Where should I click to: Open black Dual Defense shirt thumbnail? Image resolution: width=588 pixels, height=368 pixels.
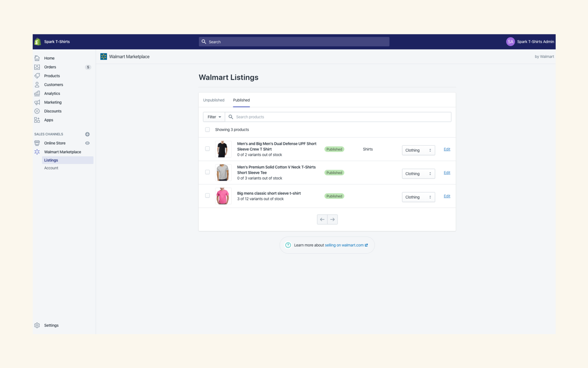(223, 149)
